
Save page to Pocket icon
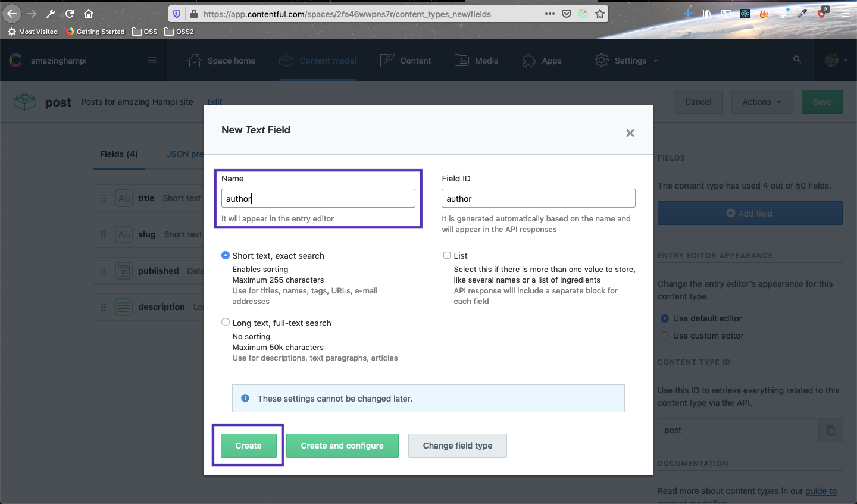point(567,14)
